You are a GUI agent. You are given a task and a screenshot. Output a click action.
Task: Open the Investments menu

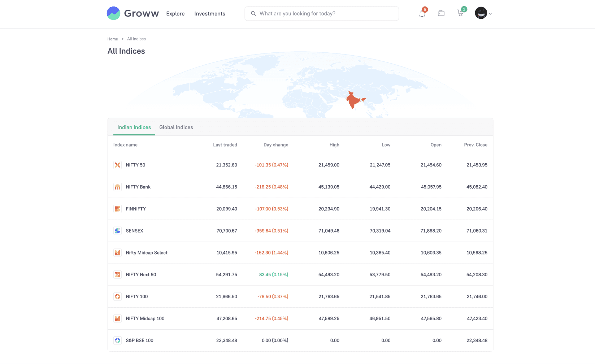[210, 14]
